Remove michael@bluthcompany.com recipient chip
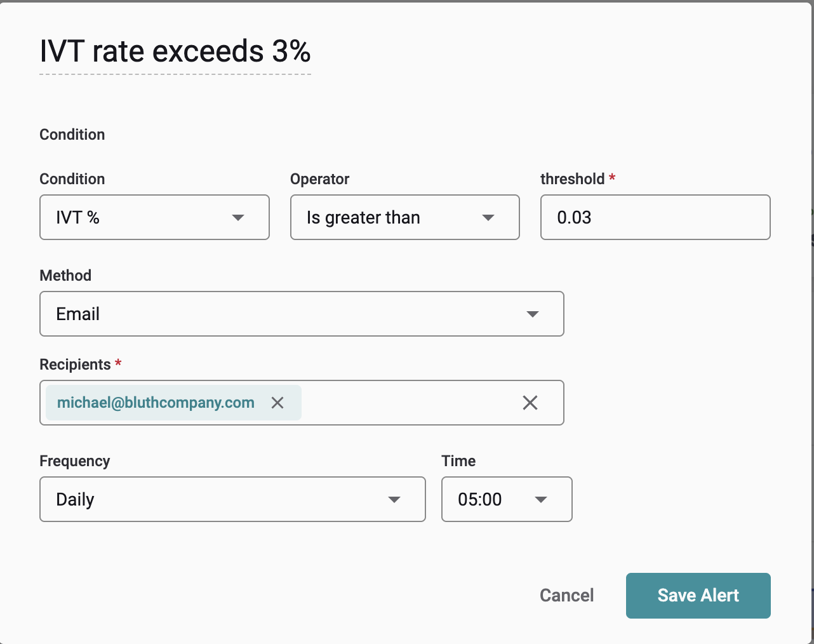The image size is (814, 644). coord(277,403)
